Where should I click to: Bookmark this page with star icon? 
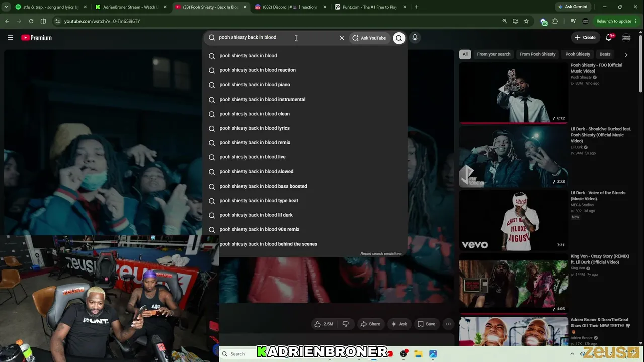coord(526,21)
